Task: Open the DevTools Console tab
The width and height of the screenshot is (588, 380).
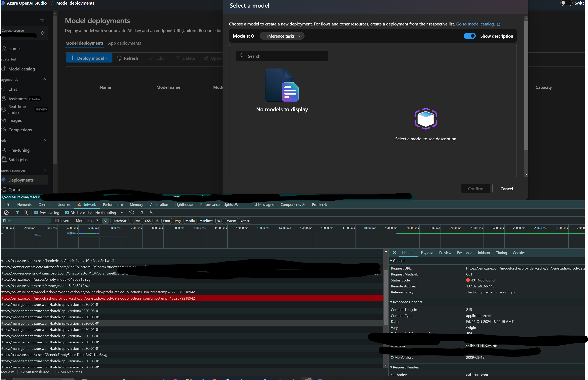Action: click(x=45, y=205)
